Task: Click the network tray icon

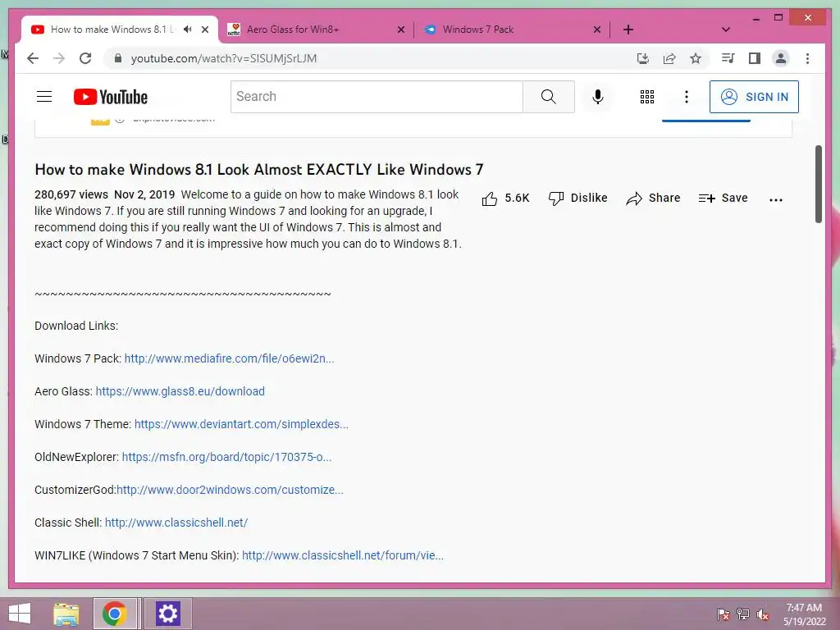Action: coord(743,614)
